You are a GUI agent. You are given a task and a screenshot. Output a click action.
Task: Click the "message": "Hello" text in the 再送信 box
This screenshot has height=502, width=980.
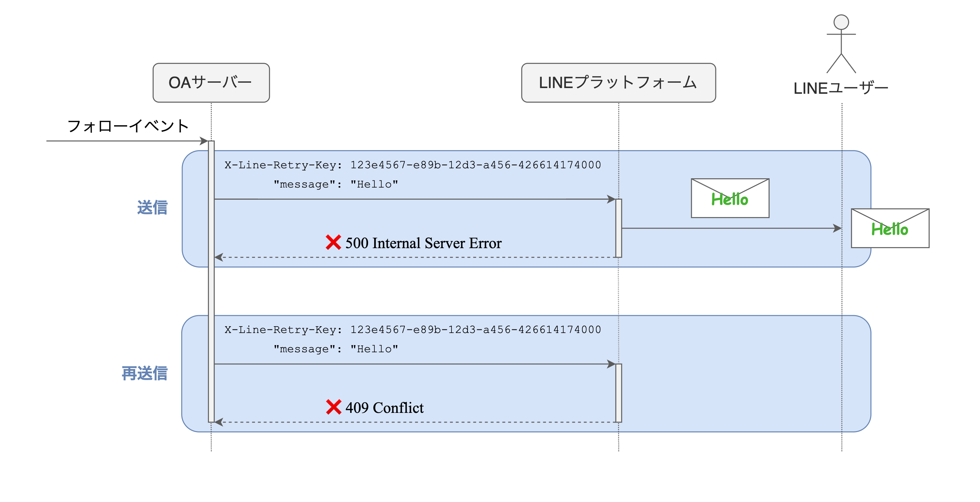336,349
